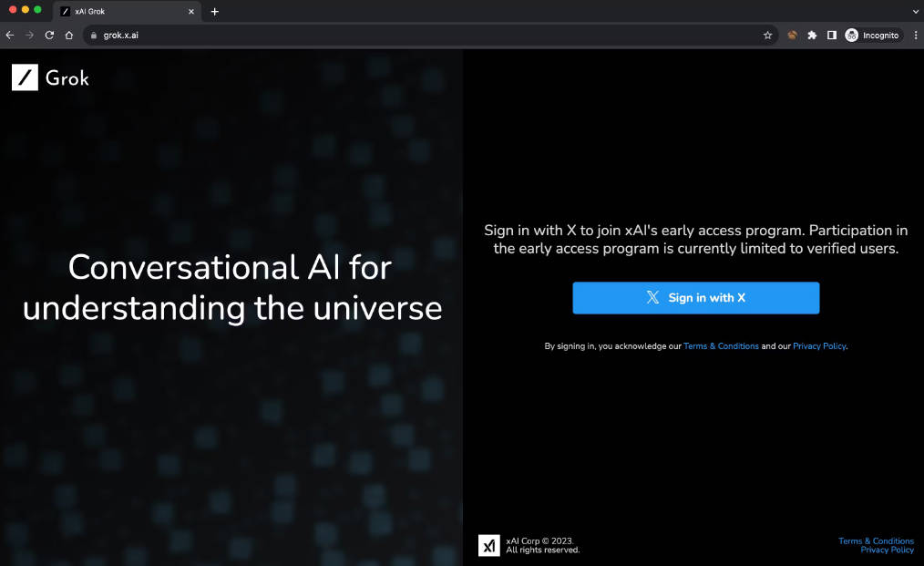Viewport: 924px width, 566px height.
Task: Open the extensions puzzle-piece dropdown
Action: point(811,35)
